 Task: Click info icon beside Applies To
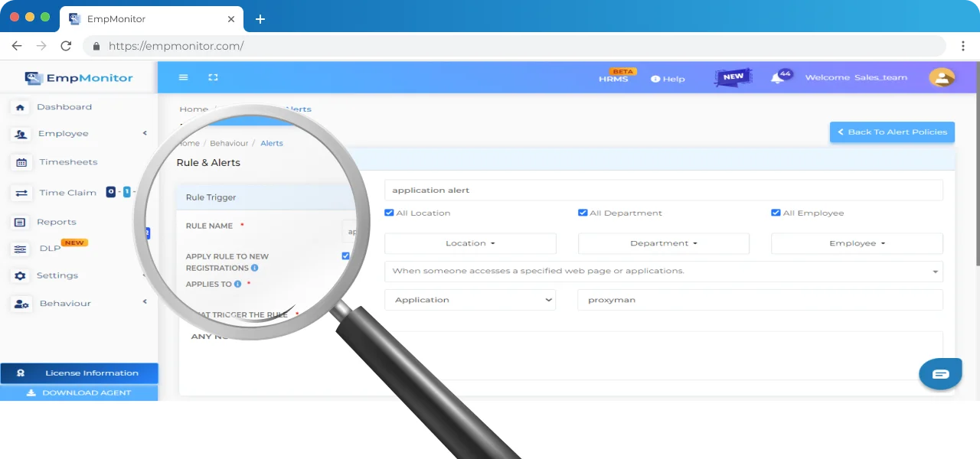coord(237,284)
